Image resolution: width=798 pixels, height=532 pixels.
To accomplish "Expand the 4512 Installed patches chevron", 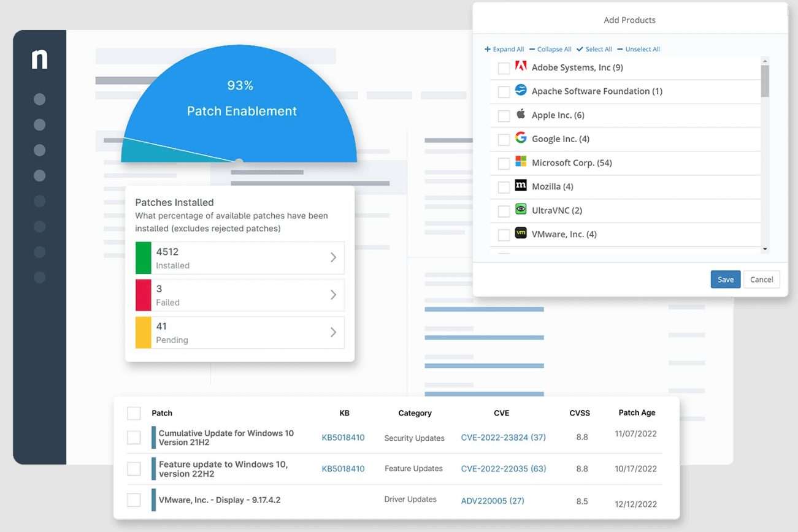I will tap(334, 257).
